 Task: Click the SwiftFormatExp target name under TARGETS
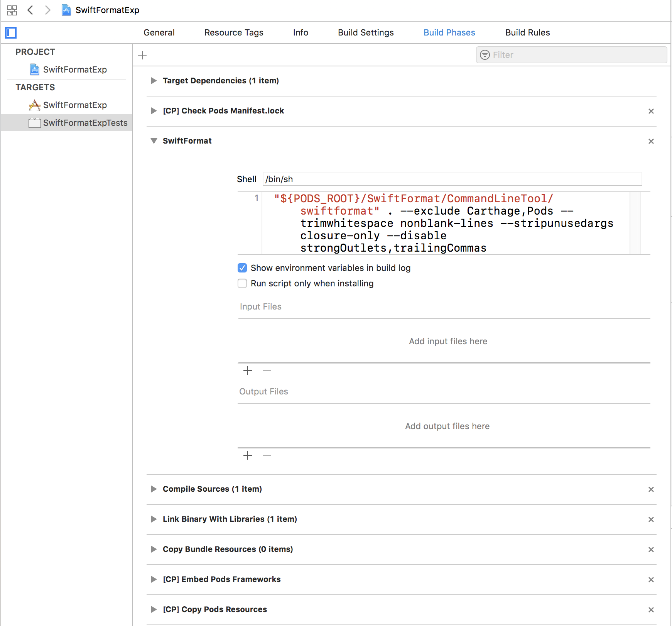pyautogui.click(x=75, y=105)
